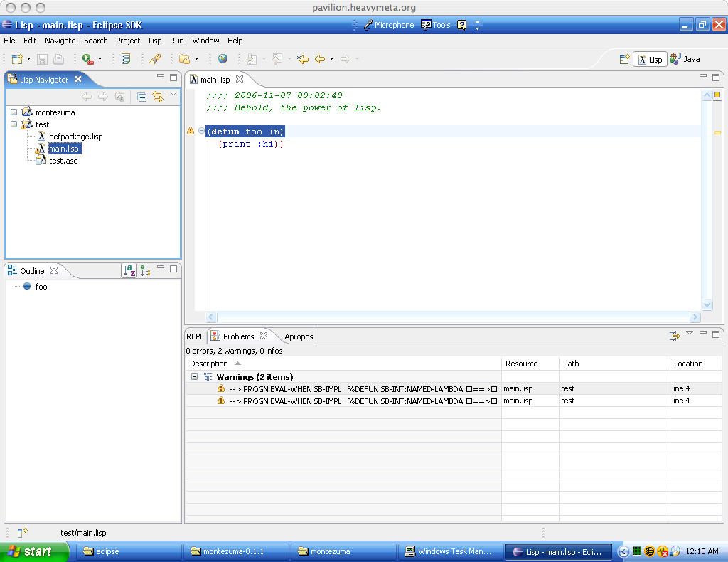Switch to the Apropos tab
Screen dimensions: 728x562
click(299, 336)
